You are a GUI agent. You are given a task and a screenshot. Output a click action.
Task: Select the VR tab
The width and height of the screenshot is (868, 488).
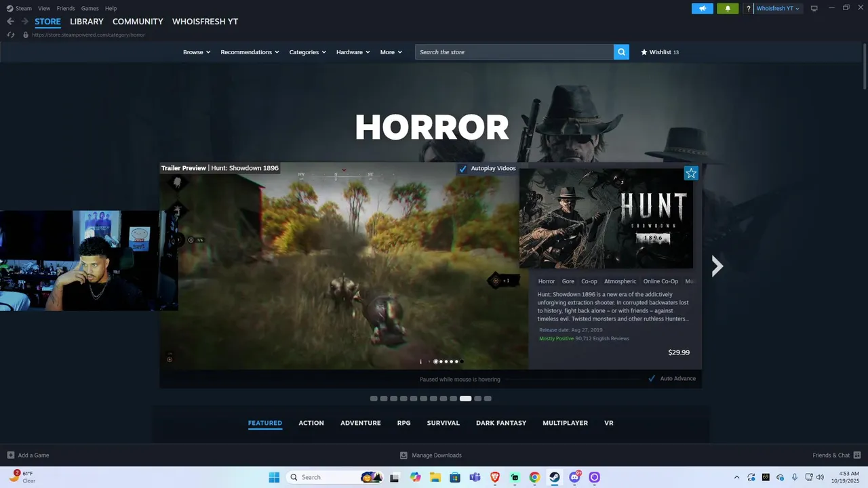609,423
